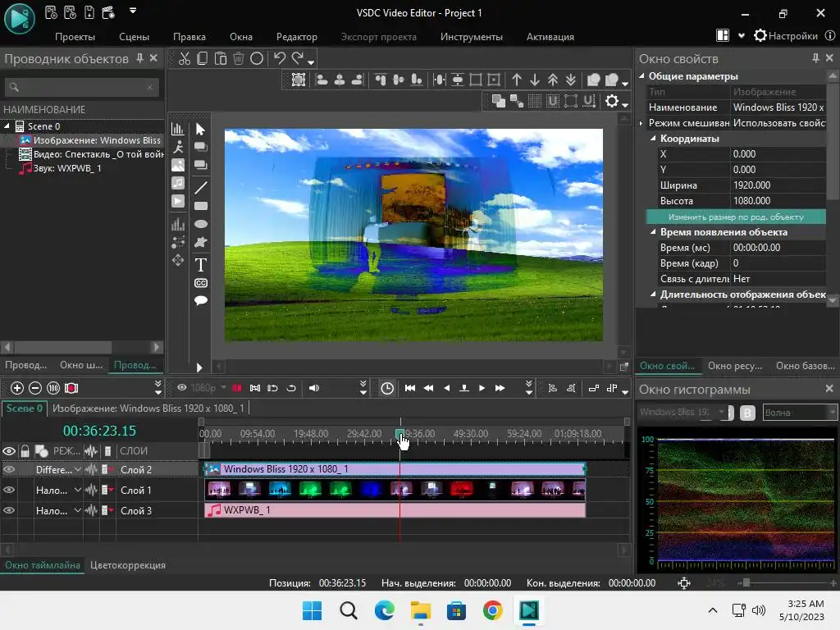Click the move down order arrow
This screenshot has width=840, height=630.
tap(535, 80)
